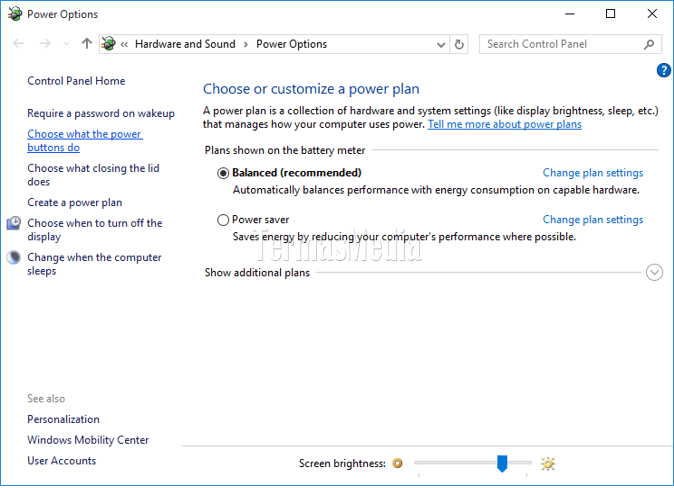Open the recent locations dropdown arrow

tap(66, 44)
